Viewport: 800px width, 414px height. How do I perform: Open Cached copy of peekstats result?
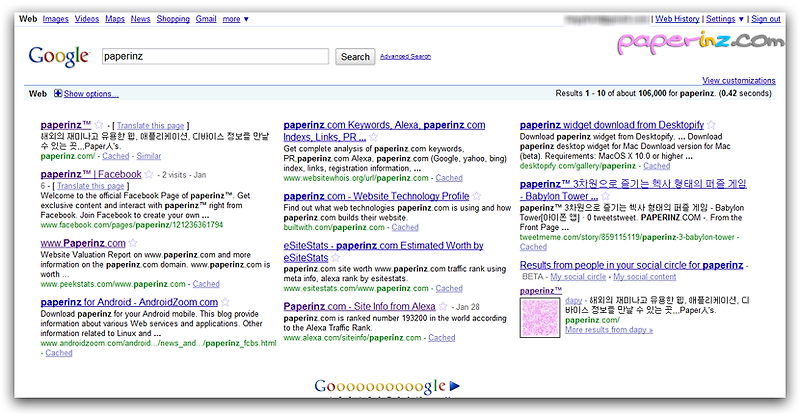[206, 284]
